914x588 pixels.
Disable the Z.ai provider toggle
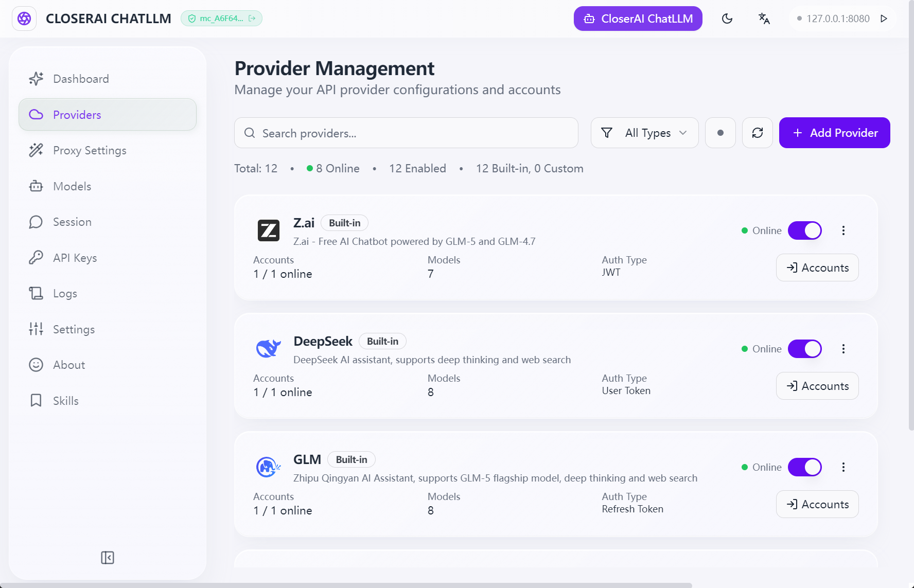[805, 230]
